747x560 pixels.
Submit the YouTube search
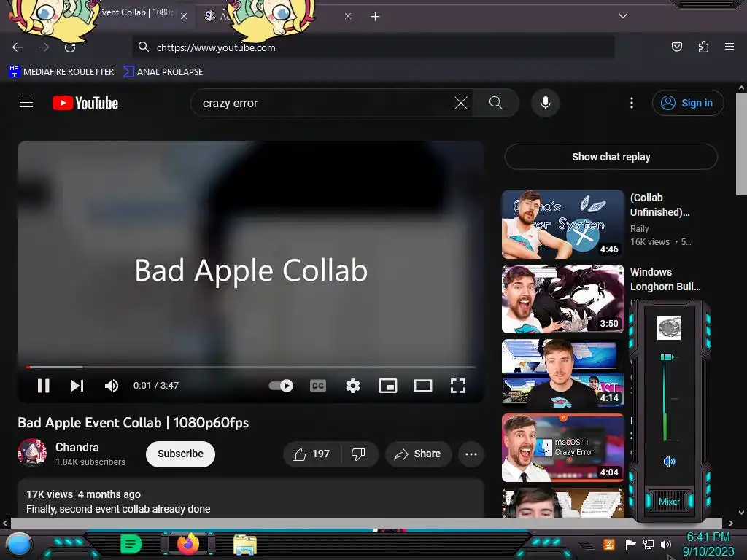(495, 103)
